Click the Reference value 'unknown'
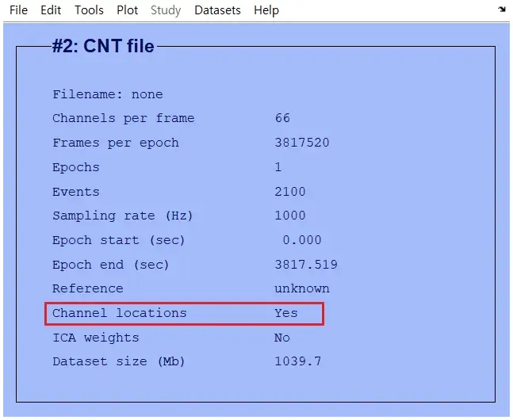This screenshot has width=513, height=420. [302, 288]
